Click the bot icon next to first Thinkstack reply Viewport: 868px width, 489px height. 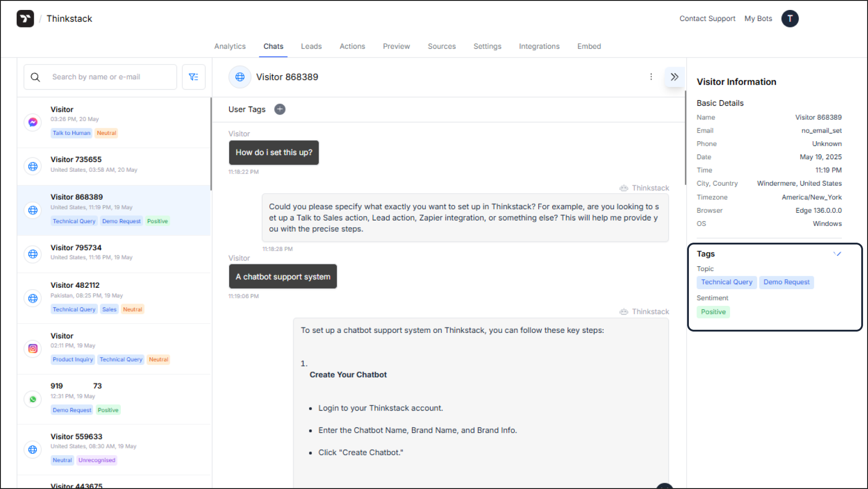coord(624,188)
